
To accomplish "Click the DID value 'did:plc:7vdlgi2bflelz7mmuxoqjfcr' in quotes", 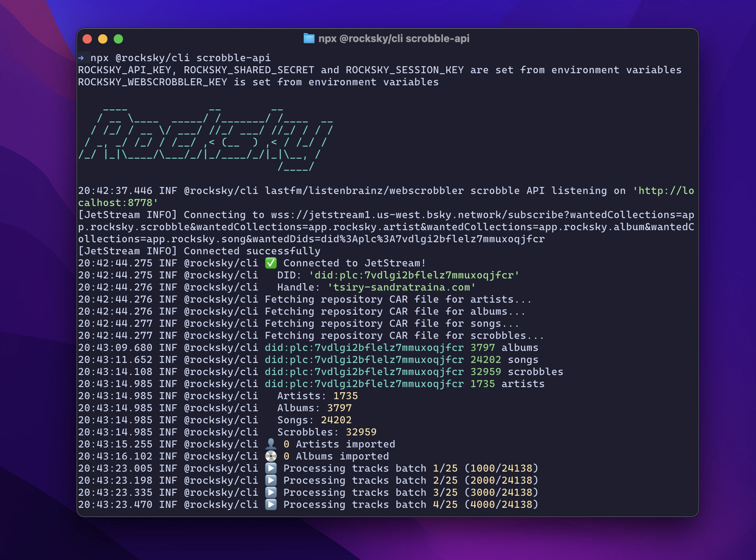I will point(414,275).
